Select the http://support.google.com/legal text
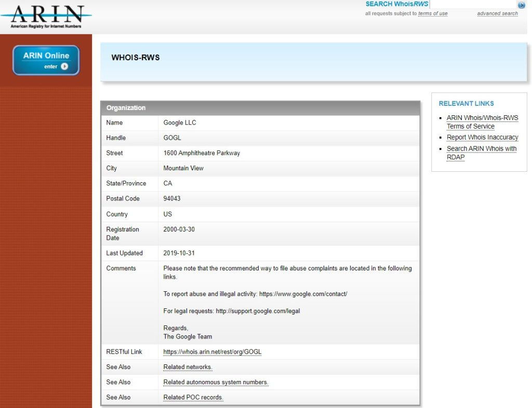 tap(258, 311)
